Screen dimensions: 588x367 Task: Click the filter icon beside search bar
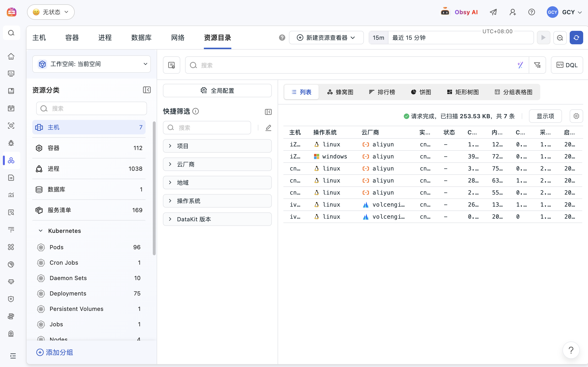click(537, 65)
